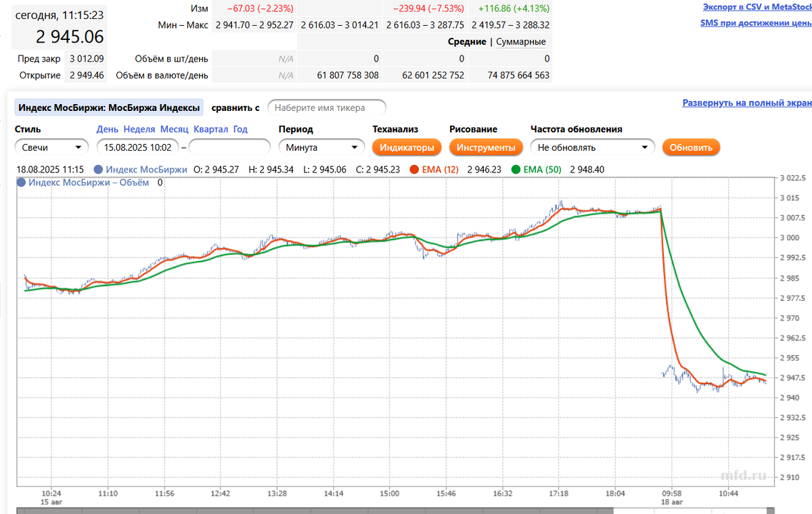Open the Период dropdown showing Минута

point(321,147)
